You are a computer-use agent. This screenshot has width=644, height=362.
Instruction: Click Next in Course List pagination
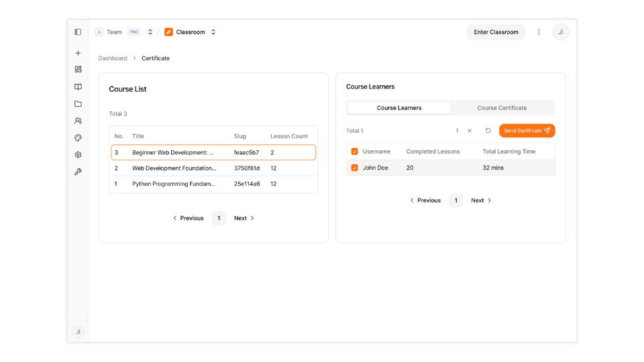(244, 218)
